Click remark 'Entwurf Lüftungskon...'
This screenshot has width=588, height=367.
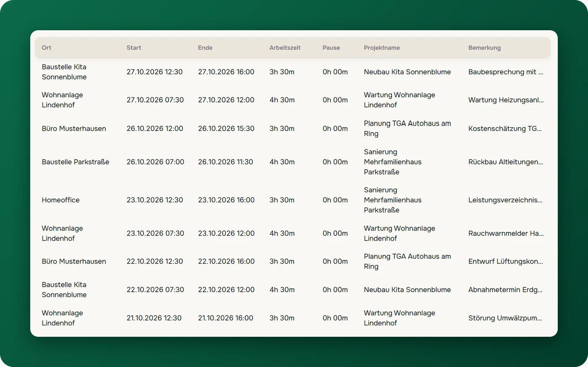pos(506,261)
